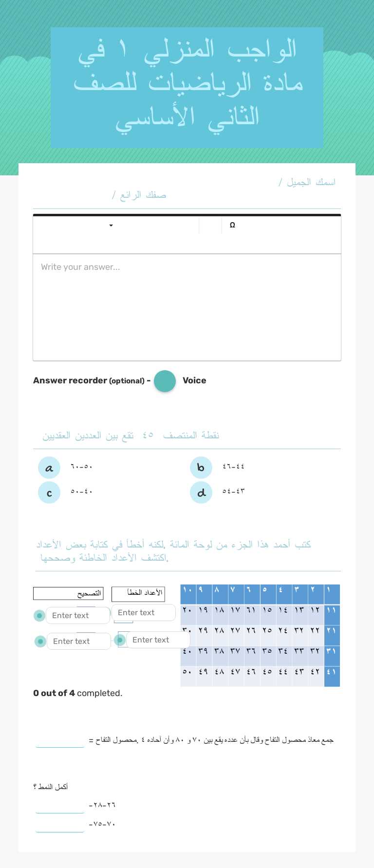Open the toolbar formatting dropdown arrow
Image resolution: width=374 pixels, height=868 pixels.
coord(111,226)
